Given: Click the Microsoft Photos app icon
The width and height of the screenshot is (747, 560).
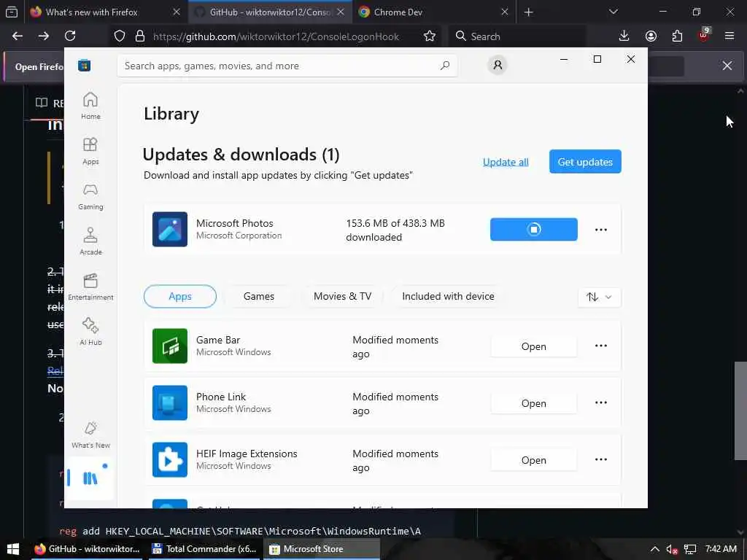Looking at the screenshot, I should tap(169, 230).
